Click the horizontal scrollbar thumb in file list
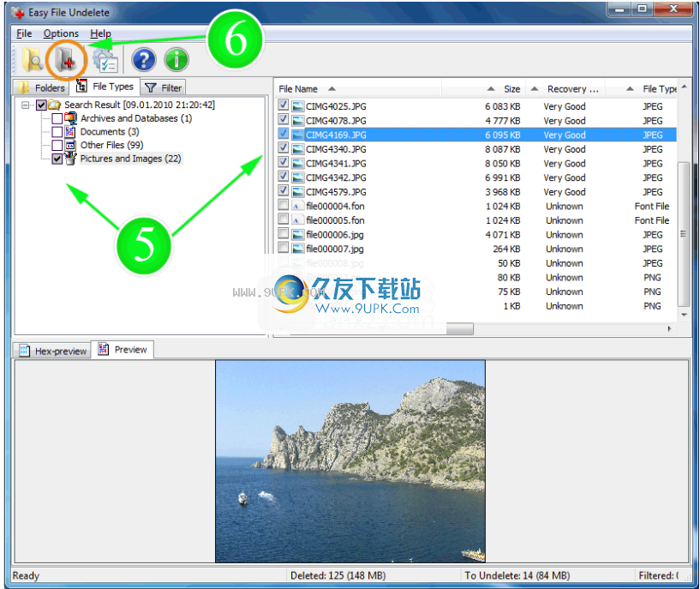 460,328
